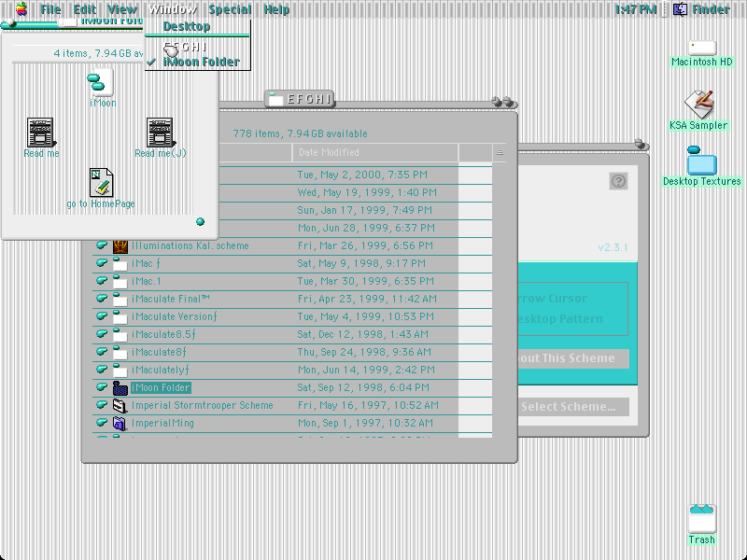Open the Apple menu icon
Image resolution: width=747 pixels, height=560 pixels.
(21, 9)
